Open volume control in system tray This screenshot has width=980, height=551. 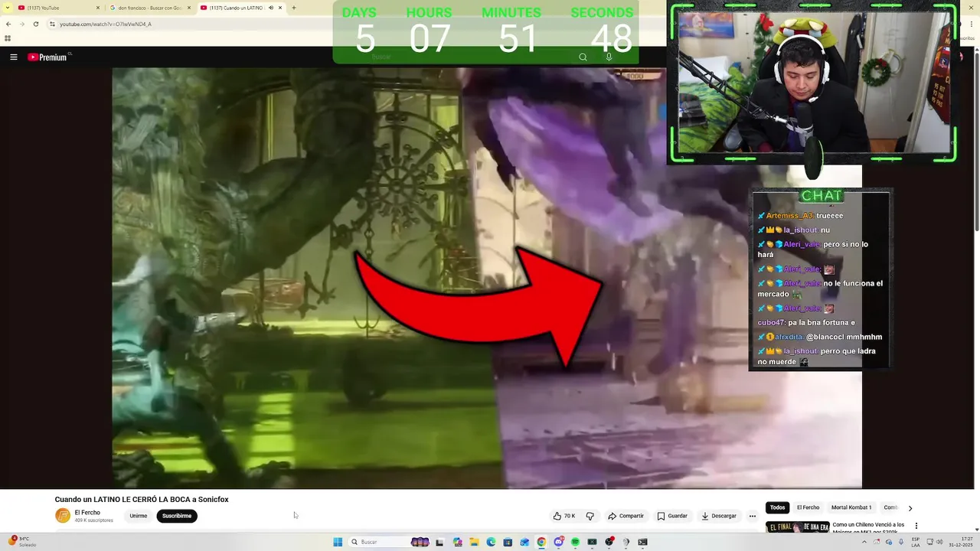(x=939, y=542)
